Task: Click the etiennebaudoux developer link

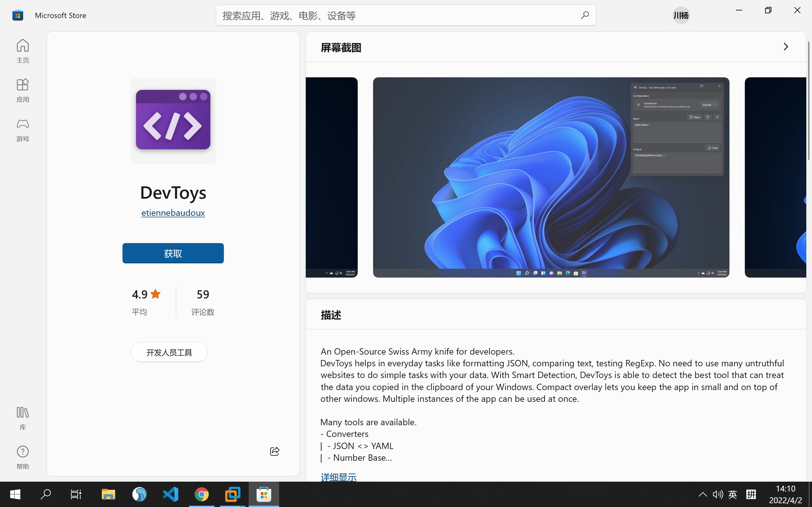Action: tap(173, 212)
